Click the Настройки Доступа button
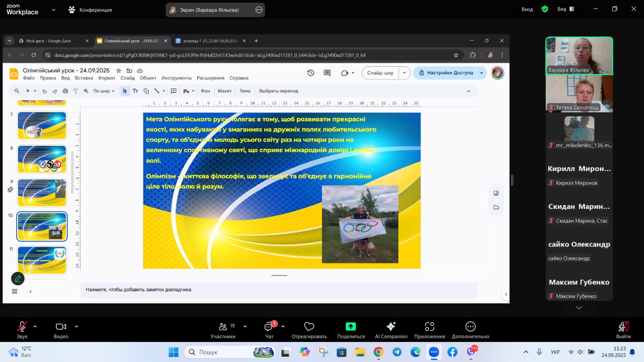644x362 pixels. tap(446, 73)
